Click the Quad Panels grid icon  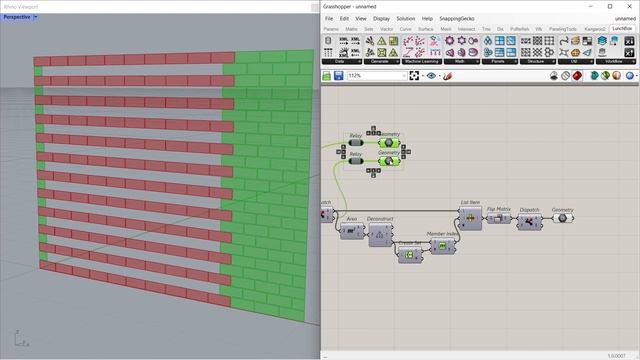tap(500, 40)
